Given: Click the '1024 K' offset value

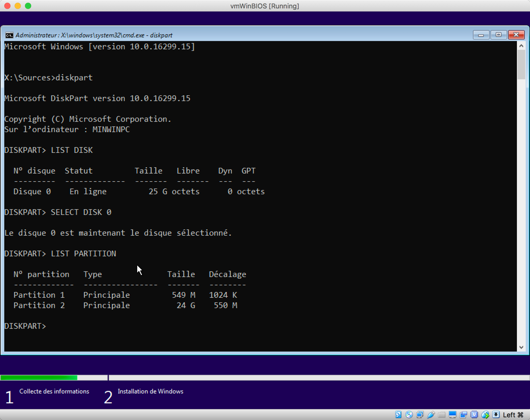Looking at the screenshot, I should [223, 295].
